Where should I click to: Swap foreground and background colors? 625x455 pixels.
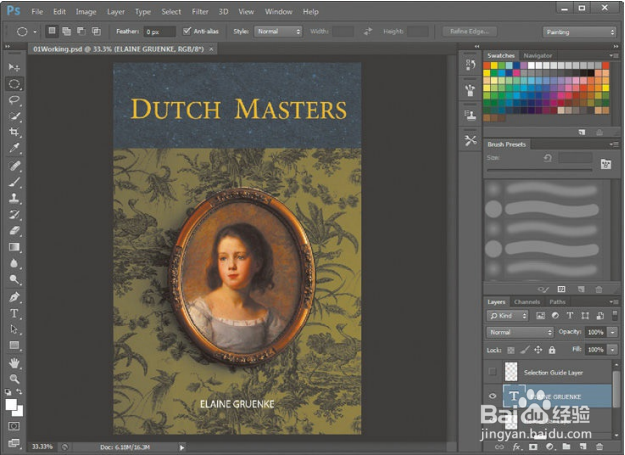pyautogui.click(x=20, y=392)
